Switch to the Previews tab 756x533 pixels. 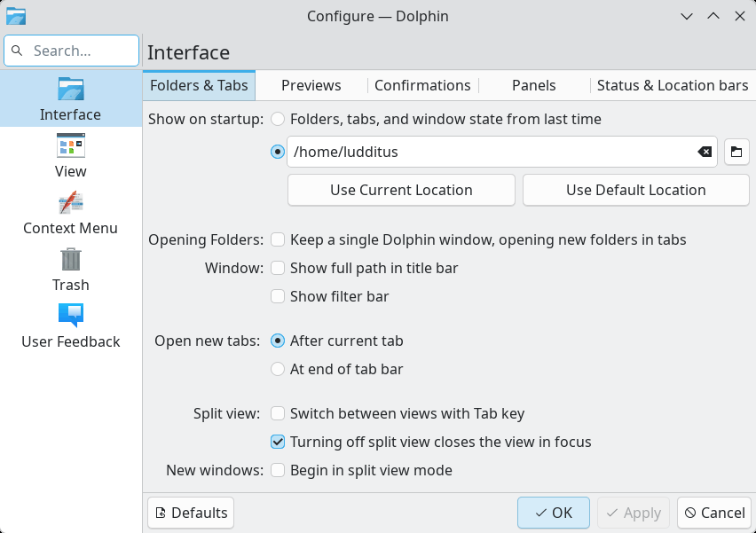pyautogui.click(x=311, y=85)
